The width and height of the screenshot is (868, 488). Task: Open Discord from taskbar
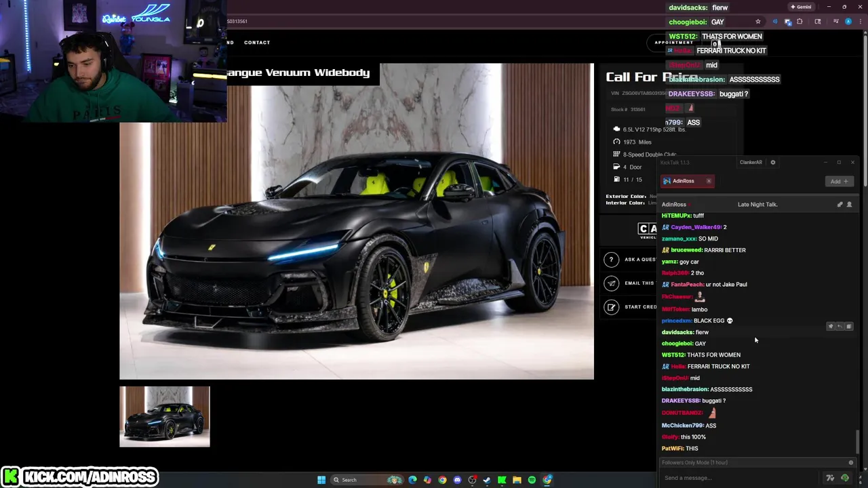coord(457,480)
